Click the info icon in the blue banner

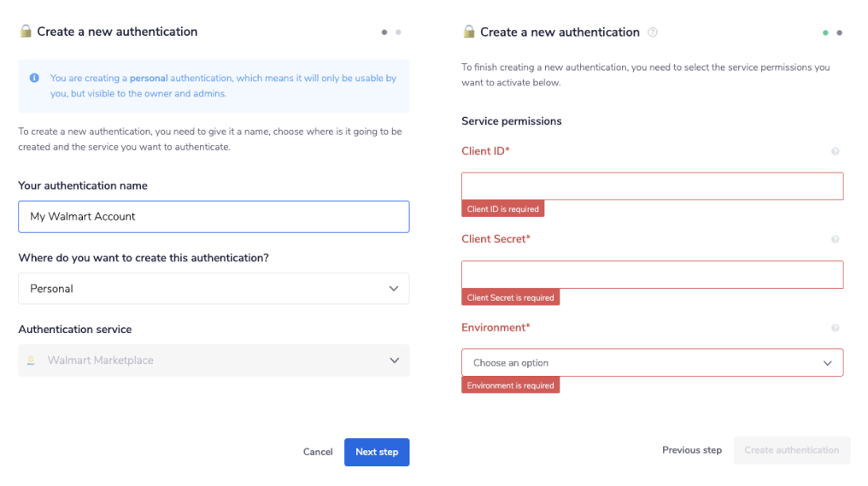(34, 78)
